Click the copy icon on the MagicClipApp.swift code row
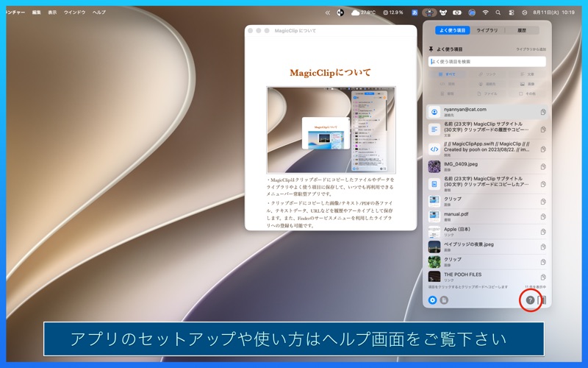This screenshot has height=368, width=588. click(x=543, y=149)
